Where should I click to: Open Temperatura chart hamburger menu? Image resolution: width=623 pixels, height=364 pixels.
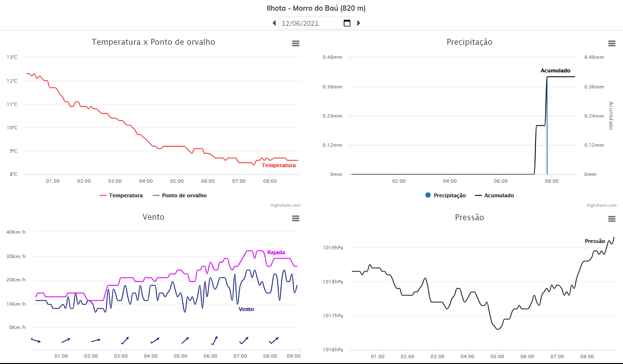coord(295,43)
